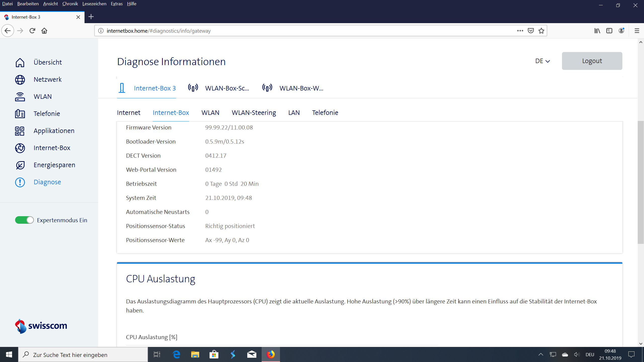This screenshot has height=362, width=644.
Task: Select the Netzwerk globe icon
Action: click(20, 79)
